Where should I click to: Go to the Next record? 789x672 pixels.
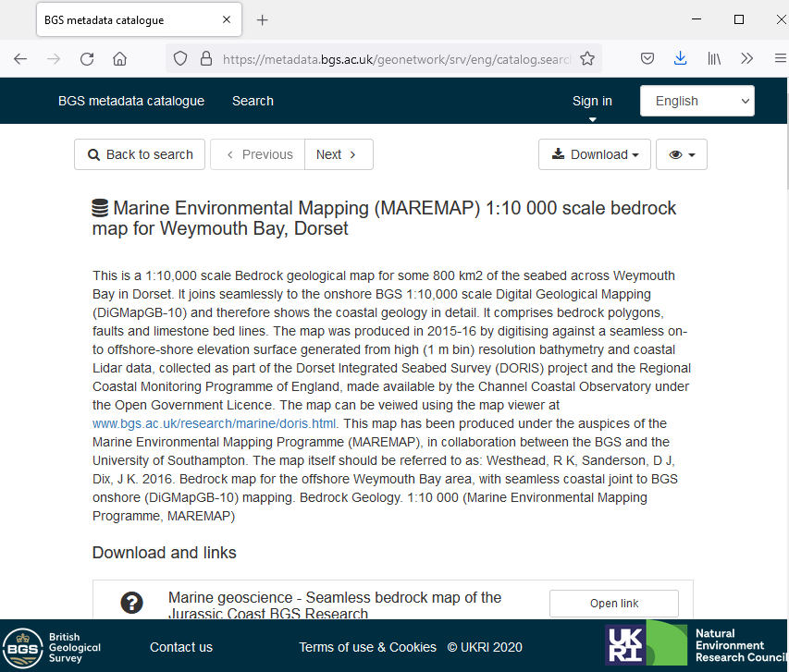pos(339,154)
